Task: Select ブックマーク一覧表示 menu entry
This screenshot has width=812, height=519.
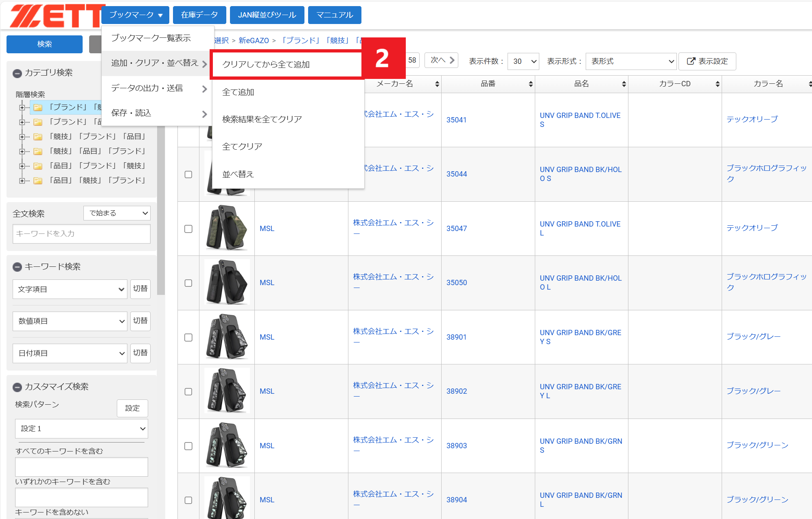Action: click(x=158, y=38)
